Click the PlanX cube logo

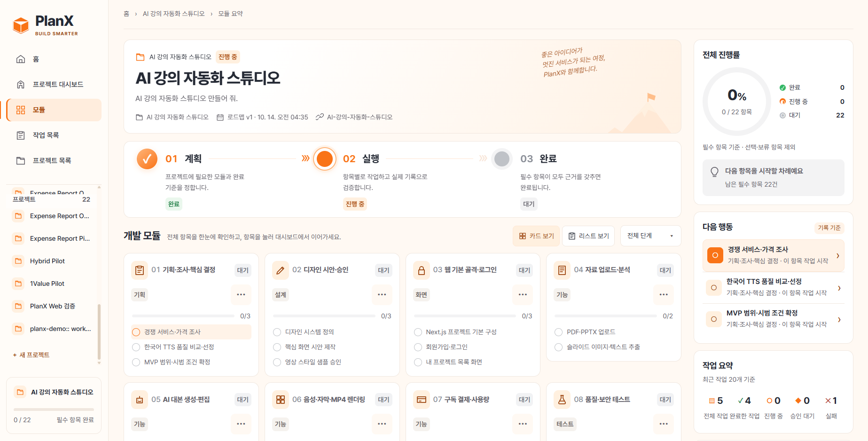[x=21, y=25]
